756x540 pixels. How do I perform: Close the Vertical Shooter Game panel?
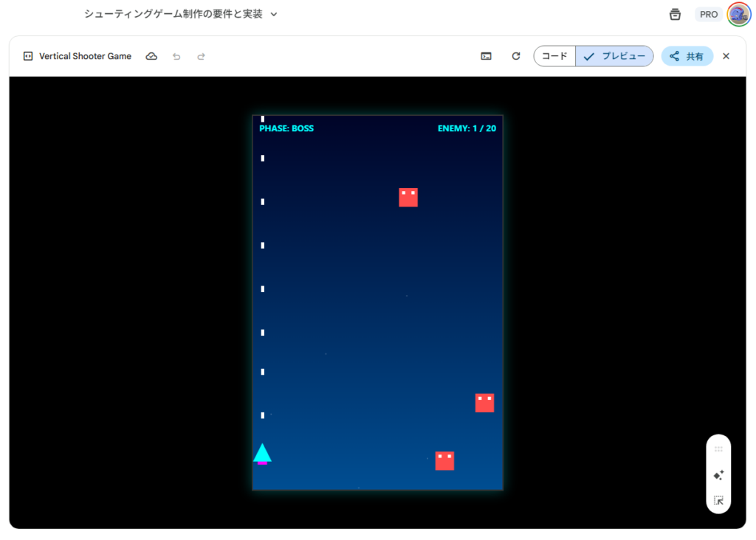[x=726, y=56]
